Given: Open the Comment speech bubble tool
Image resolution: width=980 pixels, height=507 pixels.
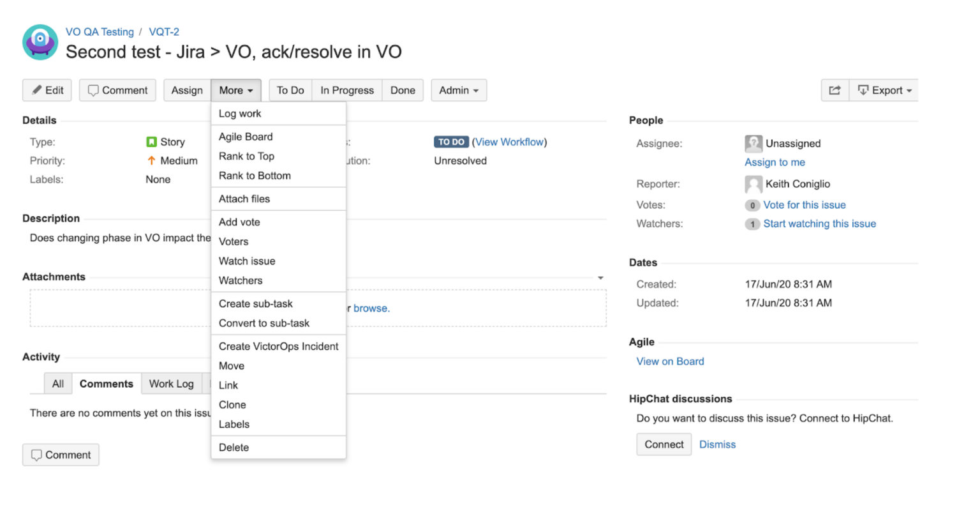Looking at the screenshot, I should pos(91,90).
